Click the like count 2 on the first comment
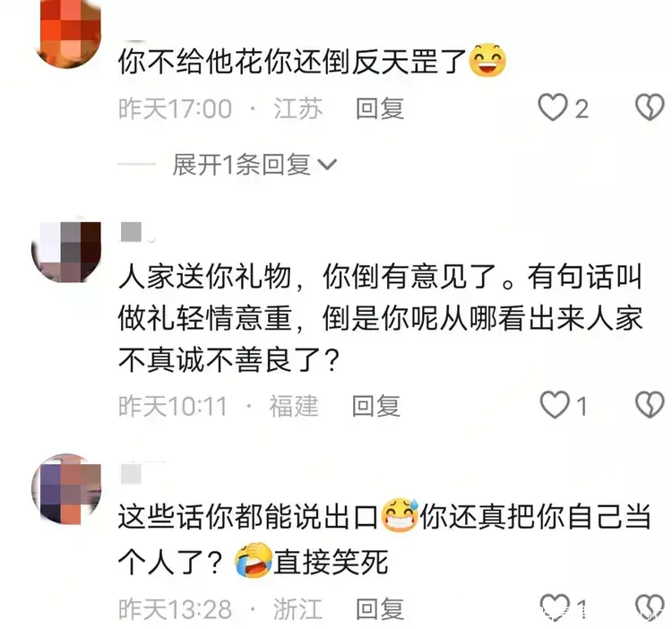 [x=582, y=108]
